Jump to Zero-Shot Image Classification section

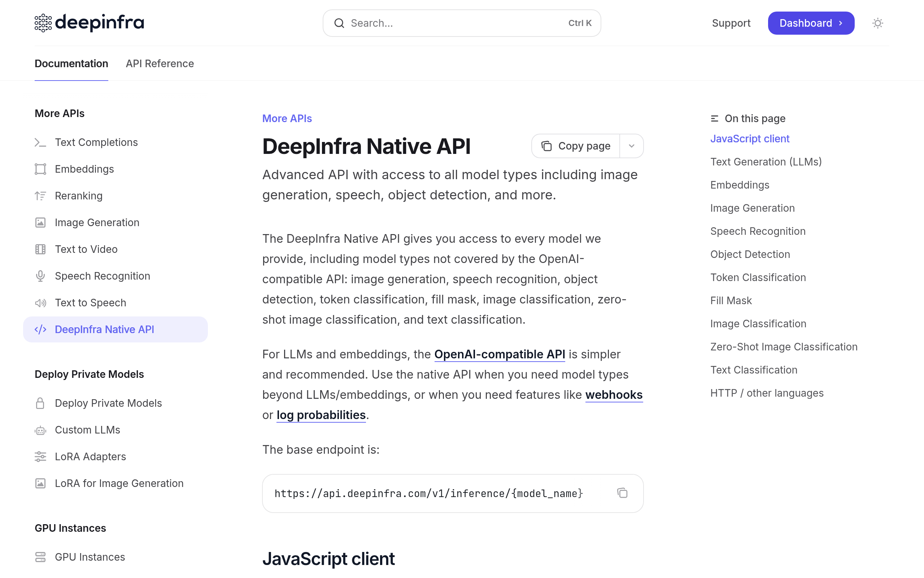(784, 347)
